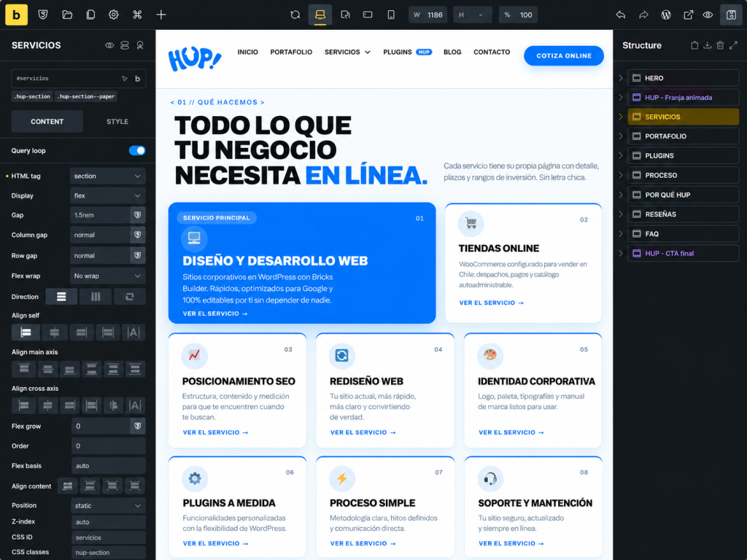This screenshot has height=560, width=747.
Task: Click VER EL SERVICIO under Posicionamiento SEO
Action: click(x=215, y=432)
